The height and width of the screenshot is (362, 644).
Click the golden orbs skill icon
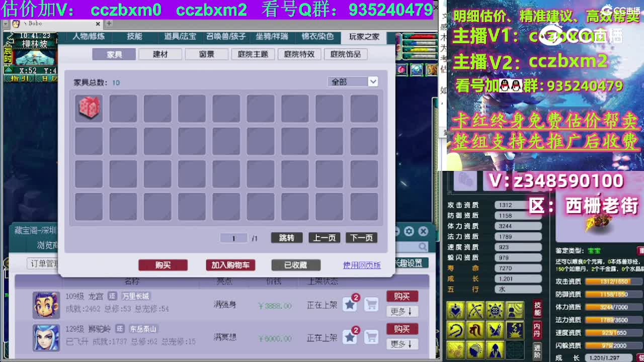(x=455, y=350)
